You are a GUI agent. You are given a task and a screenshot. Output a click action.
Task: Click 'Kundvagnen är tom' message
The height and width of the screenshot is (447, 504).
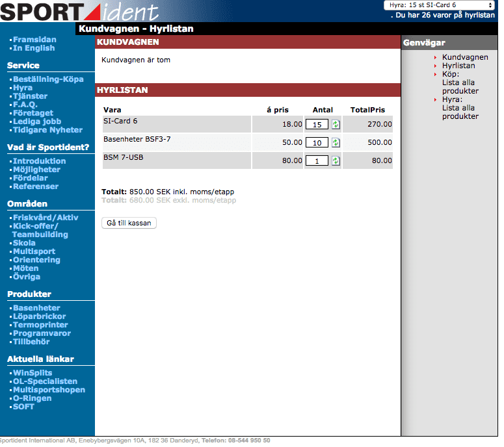(136, 60)
